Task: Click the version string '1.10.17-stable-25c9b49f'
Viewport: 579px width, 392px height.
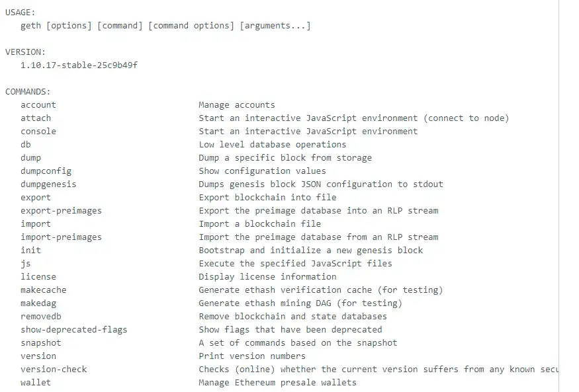Action: [x=79, y=65]
